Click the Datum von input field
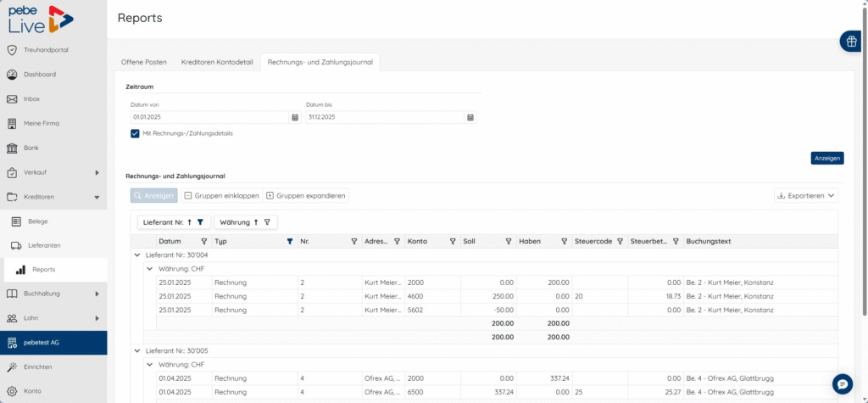This screenshot has width=868, height=403. click(x=210, y=118)
